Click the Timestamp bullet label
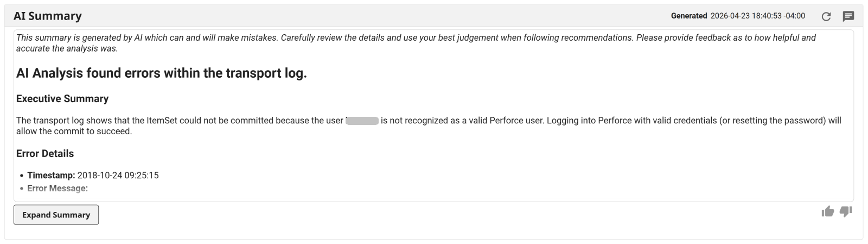868x244 pixels. pos(51,175)
